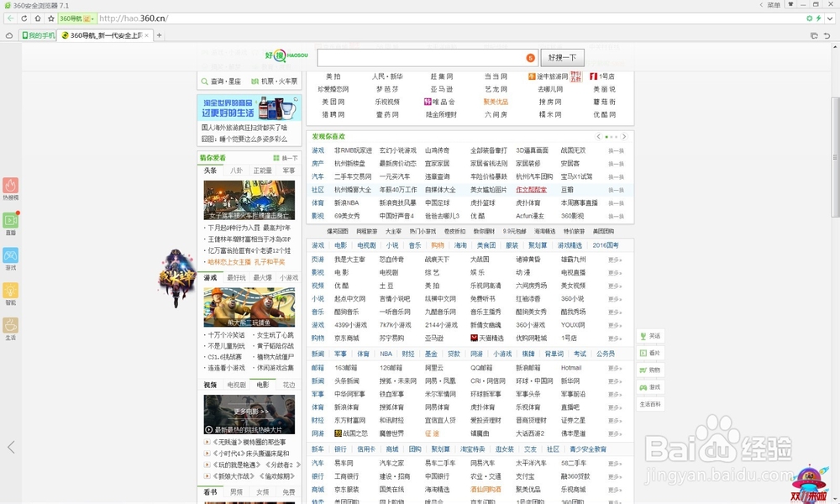Open 生活百科 in right float bar
Viewport: 840px width, 504px height.
pyautogui.click(x=650, y=404)
